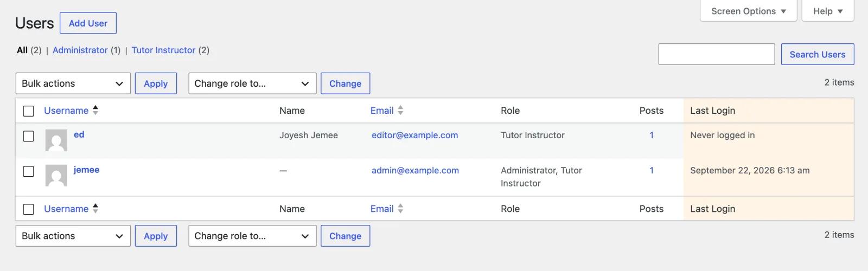
Task: Click sort arrows beside bottom Email header
Action: 400,208
